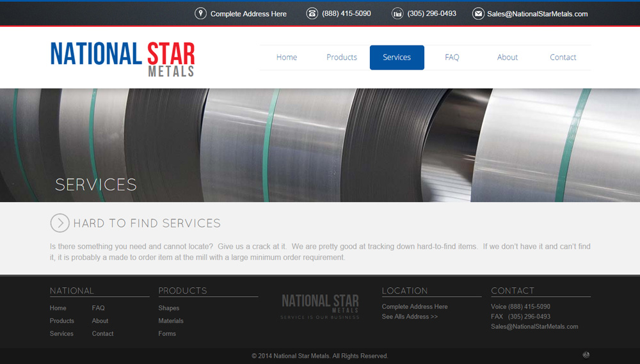Click the 'HARD TO FIND SERVICES' heading

pyautogui.click(x=147, y=223)
